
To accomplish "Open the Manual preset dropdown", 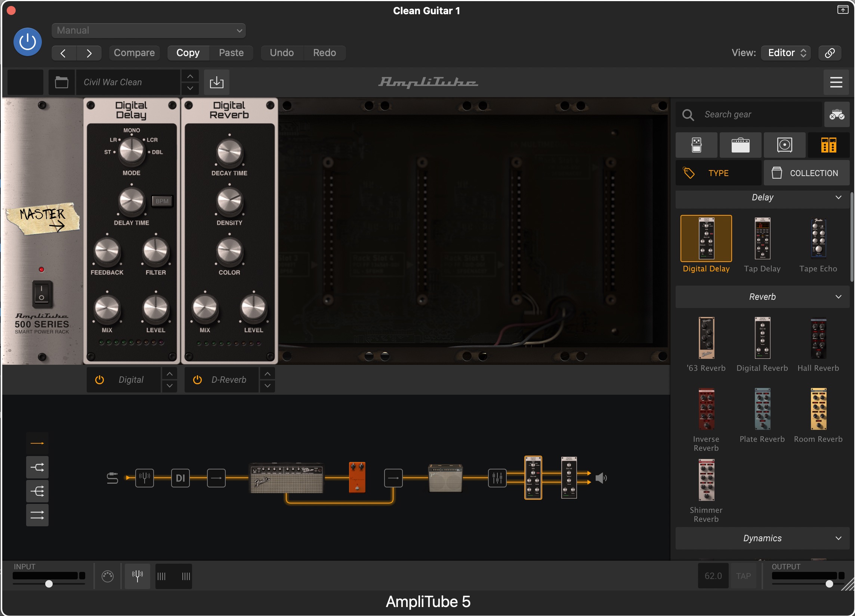I will [x=148, y=31].
